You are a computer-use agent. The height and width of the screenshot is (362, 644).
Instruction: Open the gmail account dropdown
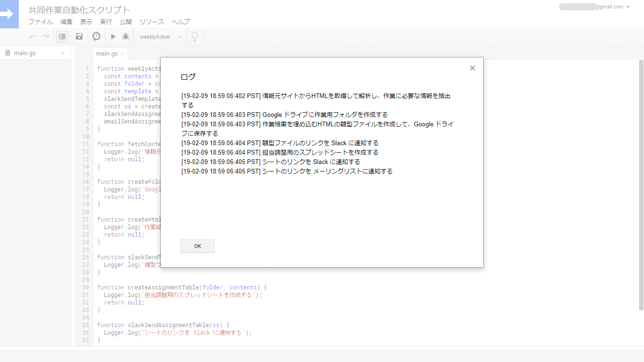point(594,7)
